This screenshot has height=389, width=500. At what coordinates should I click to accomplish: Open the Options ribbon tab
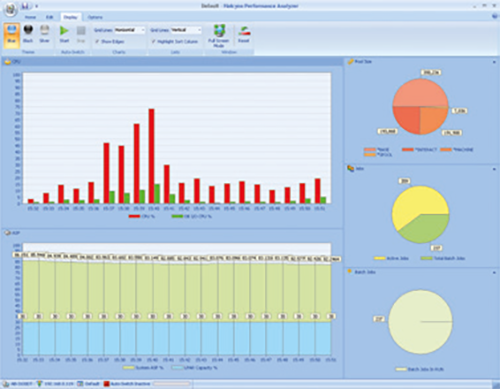95,17
